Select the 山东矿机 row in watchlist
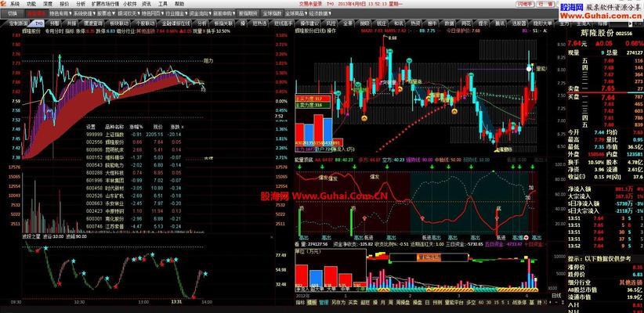Image resolution: width=644 pixels, height=313 pixels. (x=135, y=196)
